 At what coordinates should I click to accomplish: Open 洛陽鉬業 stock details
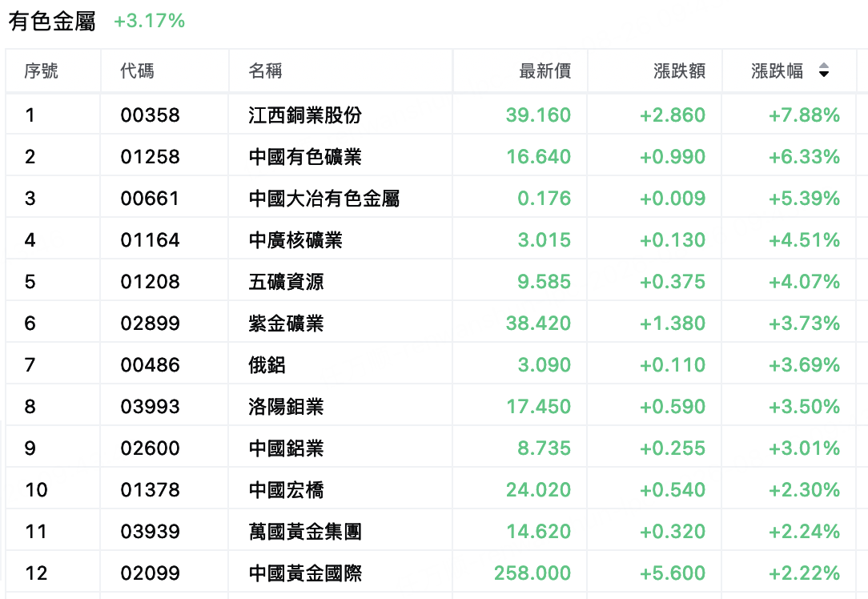(286, 406)
